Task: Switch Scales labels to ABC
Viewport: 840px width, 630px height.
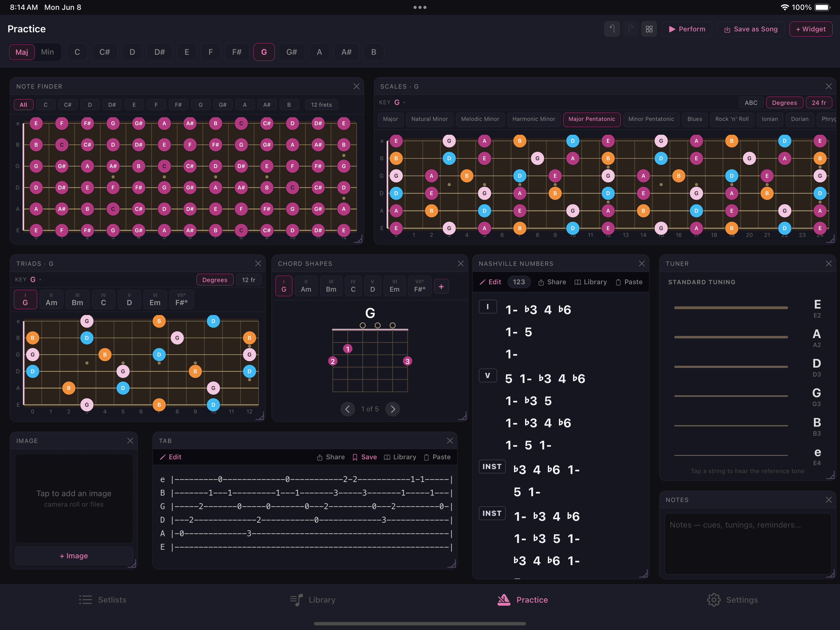Action: click(751, 103)
